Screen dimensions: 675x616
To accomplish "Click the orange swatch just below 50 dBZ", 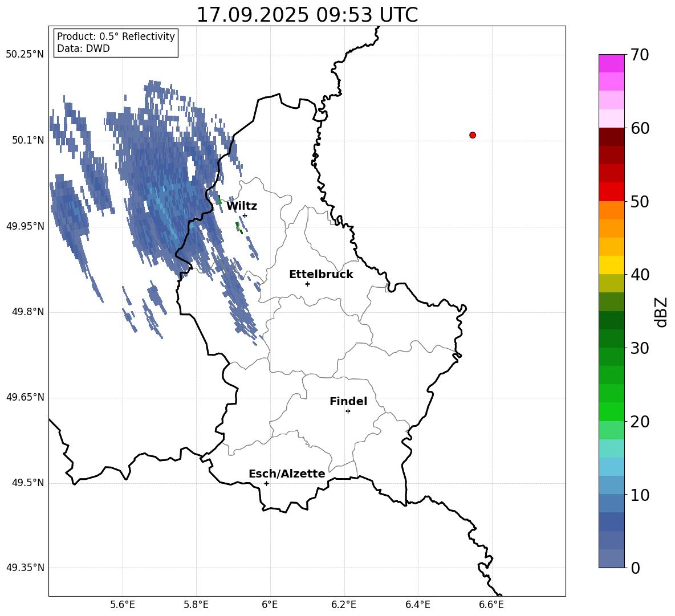I will click(611, 210).
